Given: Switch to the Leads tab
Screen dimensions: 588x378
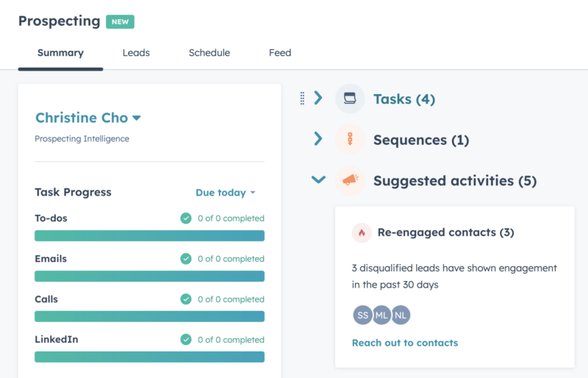Looking at the screenshot, I should (x=136, y=53).
